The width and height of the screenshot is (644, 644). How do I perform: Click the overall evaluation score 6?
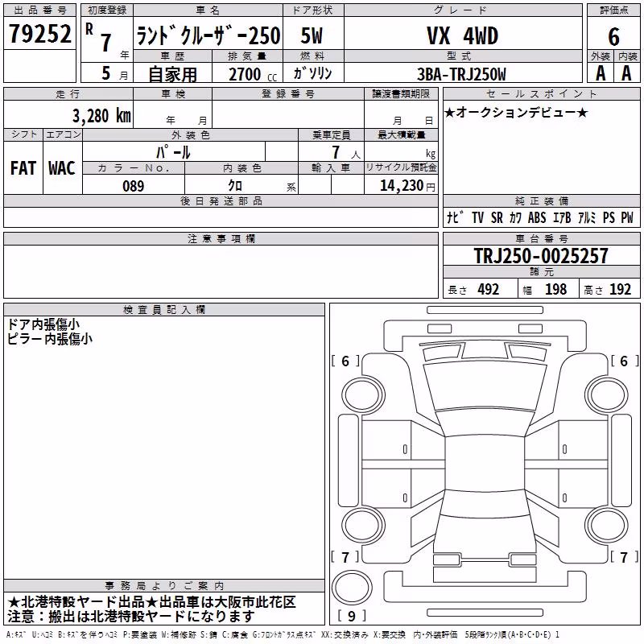tap(613, 36)
